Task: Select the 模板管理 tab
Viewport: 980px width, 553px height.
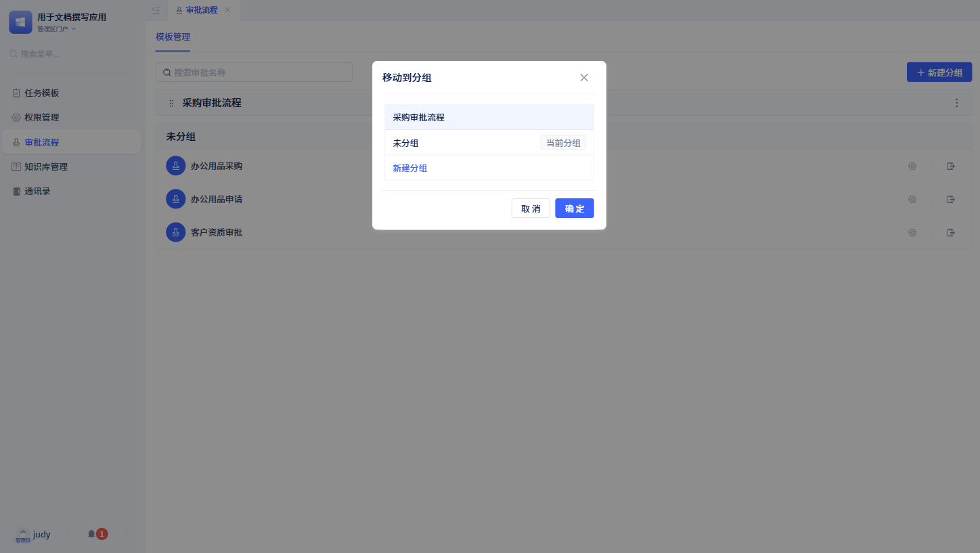Action: click(x=173, y=37)
